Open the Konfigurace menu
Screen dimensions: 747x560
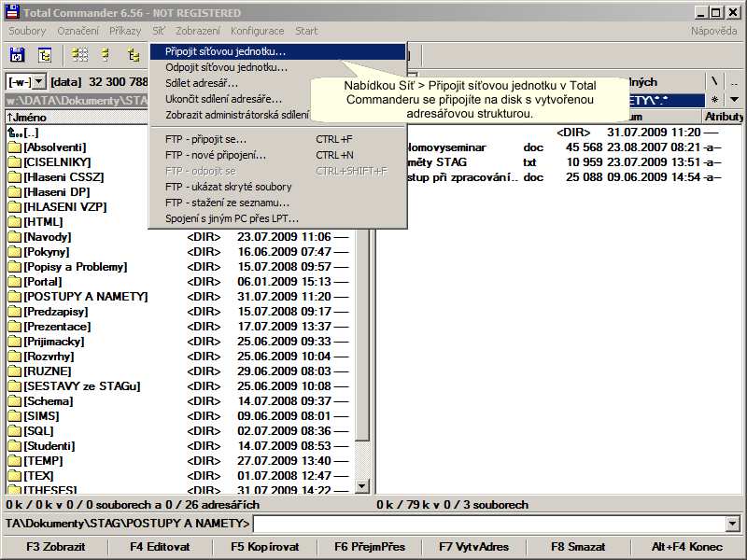coord(258,31)
